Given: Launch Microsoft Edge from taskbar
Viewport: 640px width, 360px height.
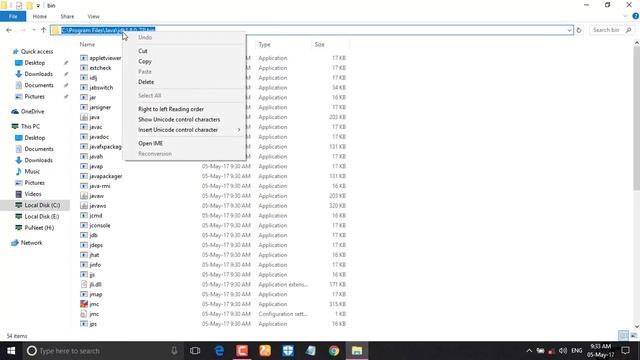Looking at the screenshot, I should point(219,351).
